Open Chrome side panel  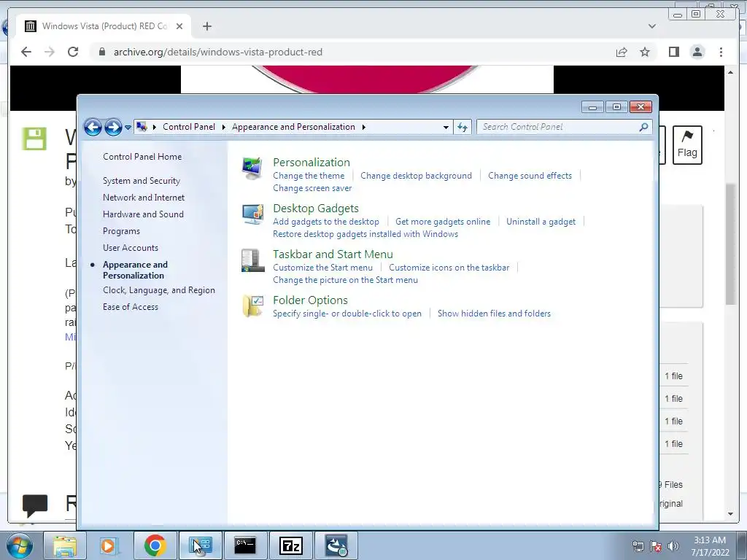click(673, 52)
